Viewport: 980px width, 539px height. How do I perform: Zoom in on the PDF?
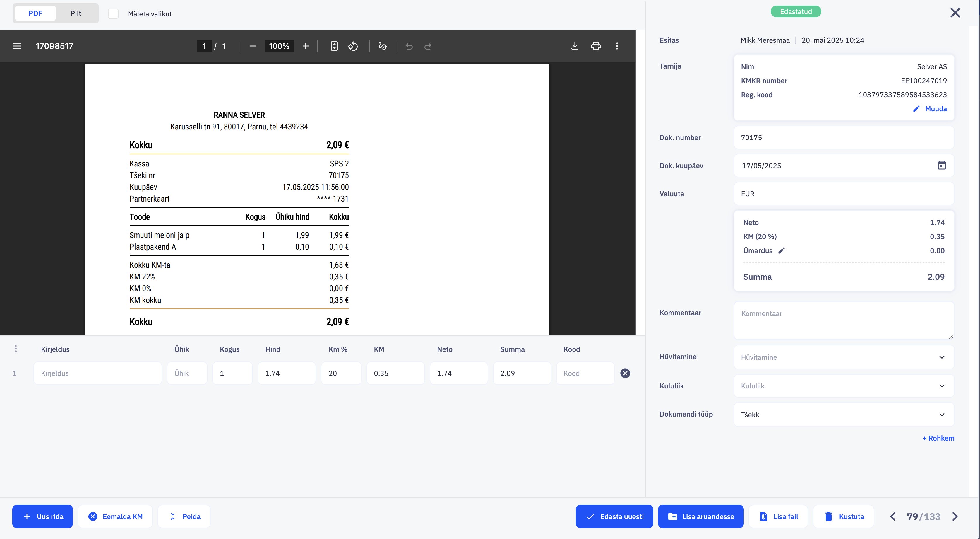coord(306,46)
